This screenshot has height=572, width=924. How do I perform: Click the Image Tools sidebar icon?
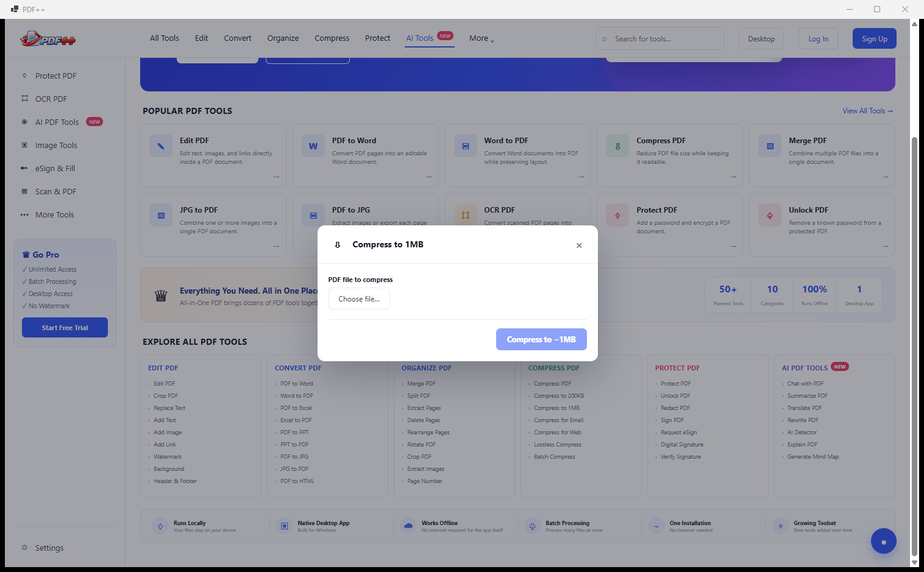coord(24,145)
